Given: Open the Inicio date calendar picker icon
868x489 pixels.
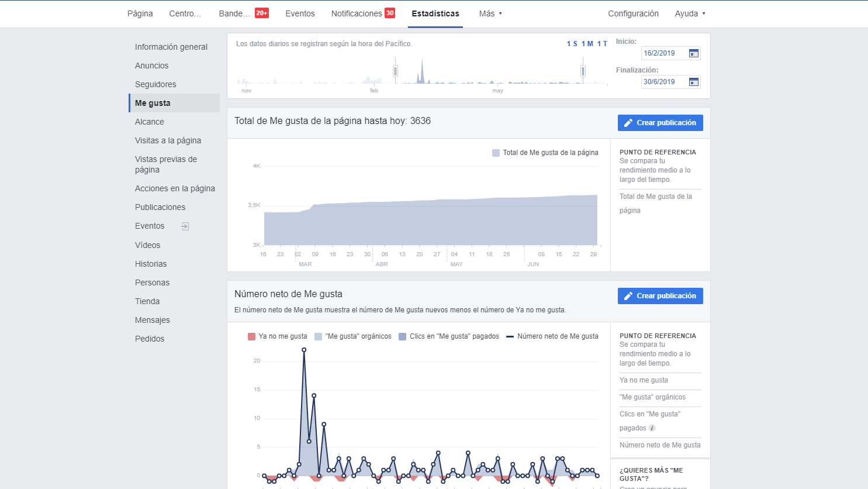Looking at the screenshot, I should click(x=694, y=53).
